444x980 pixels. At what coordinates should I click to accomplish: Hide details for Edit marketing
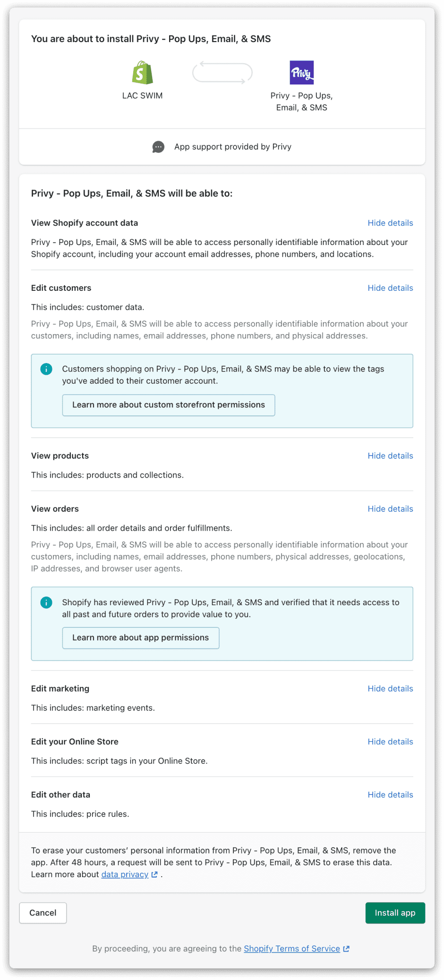[390, 688]
